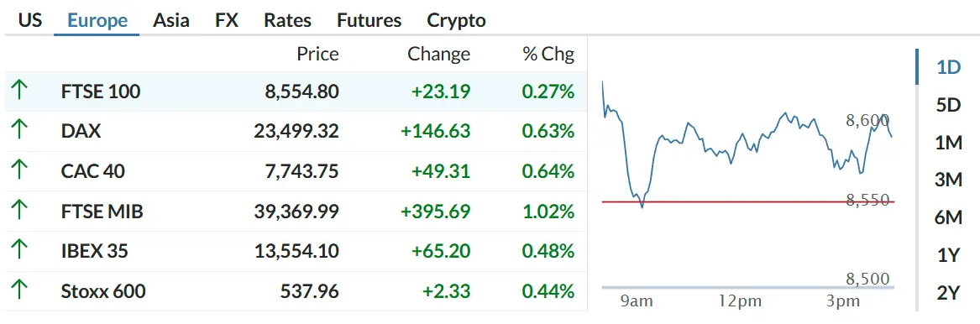
Task: Open the DAX index link
Action: tap(81, 131)
